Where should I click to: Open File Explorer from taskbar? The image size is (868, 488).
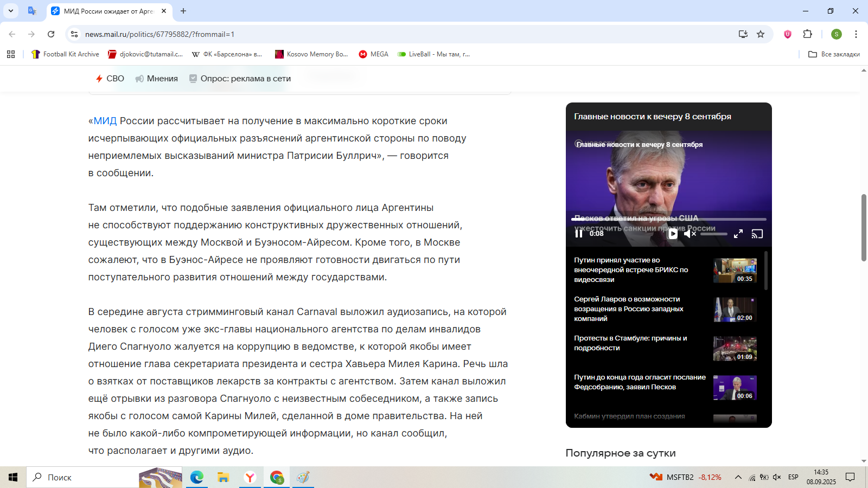click(x=223, y=477)
